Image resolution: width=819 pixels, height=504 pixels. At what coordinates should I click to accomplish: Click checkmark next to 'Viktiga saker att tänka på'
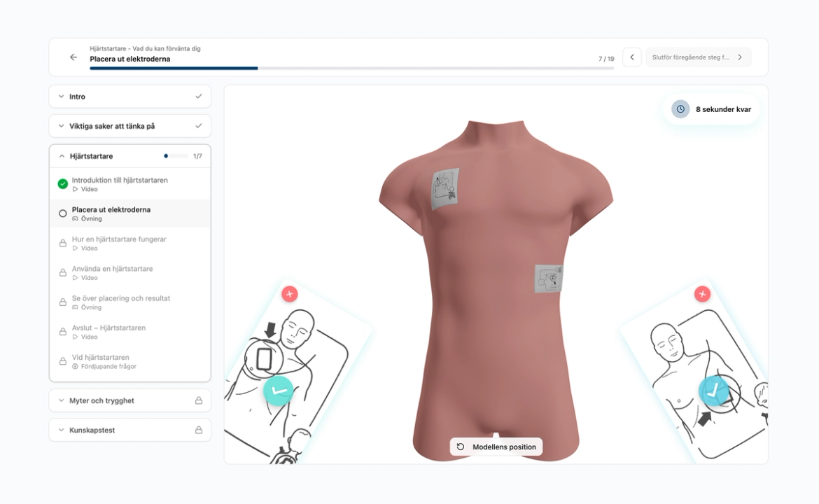pyautogui.click(x=199, y=126)
